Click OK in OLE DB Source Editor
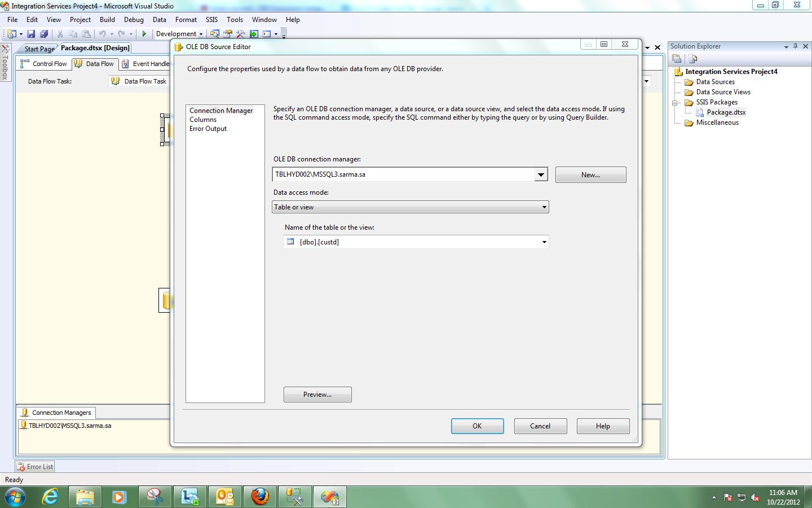The width and height of the screenshot is (812, 508). [477, 426]
